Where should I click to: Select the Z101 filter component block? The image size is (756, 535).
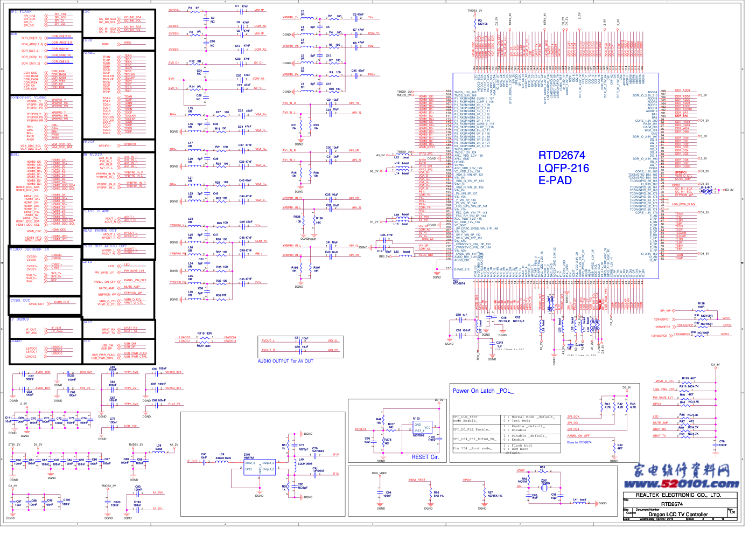point(259,467)
